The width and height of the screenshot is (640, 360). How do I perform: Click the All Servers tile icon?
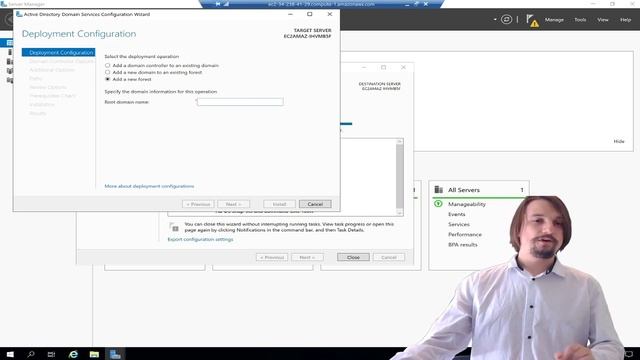[x=439, y=189]
